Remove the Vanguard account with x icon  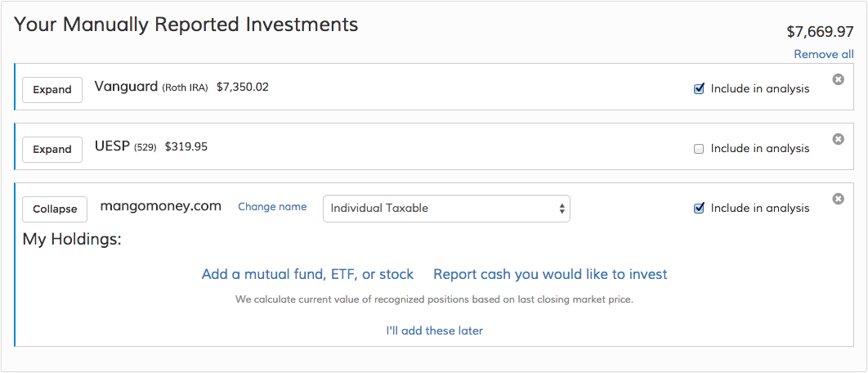[838, 79]
